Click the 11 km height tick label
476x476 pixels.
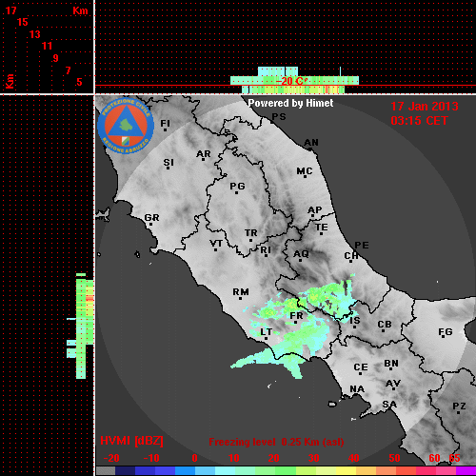coord(47,46)
